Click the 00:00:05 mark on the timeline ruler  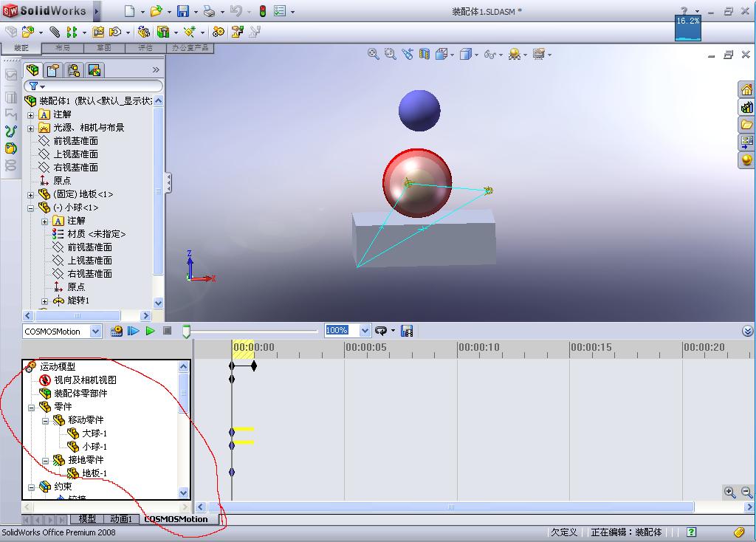[x=365, y=347]
